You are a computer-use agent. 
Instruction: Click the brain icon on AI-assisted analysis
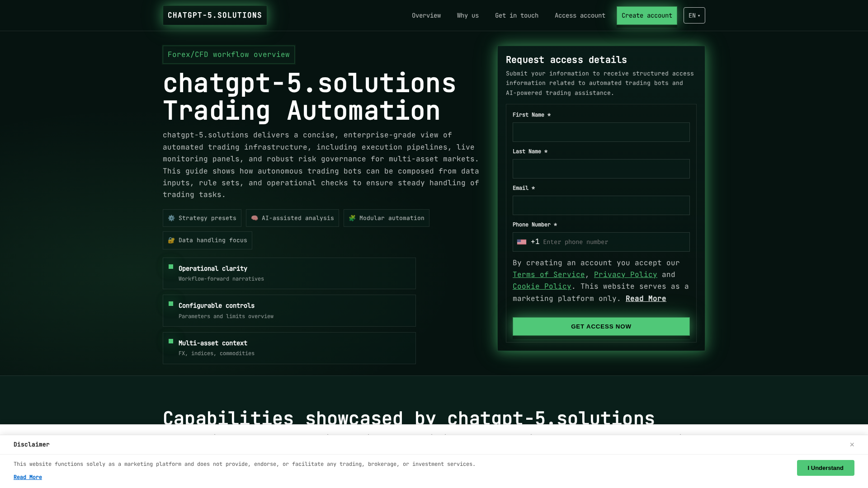click(x=255, y=218)
